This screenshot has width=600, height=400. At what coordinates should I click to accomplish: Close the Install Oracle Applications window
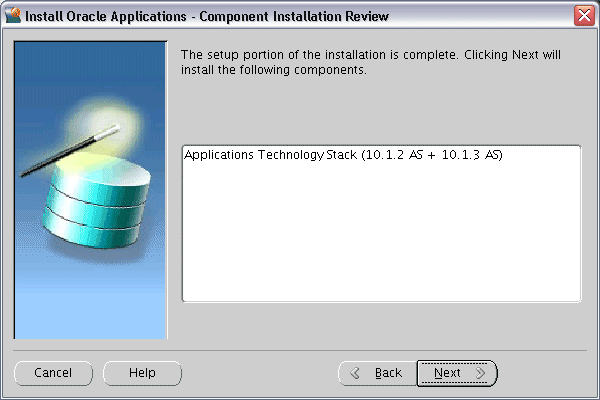point(584,16)
